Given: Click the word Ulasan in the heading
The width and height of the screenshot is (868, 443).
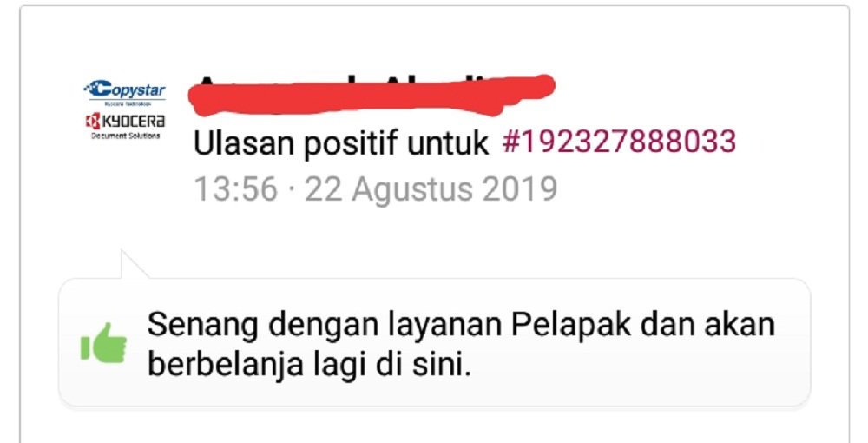Looking at the screenshot, I should click(x=244, y=144).
